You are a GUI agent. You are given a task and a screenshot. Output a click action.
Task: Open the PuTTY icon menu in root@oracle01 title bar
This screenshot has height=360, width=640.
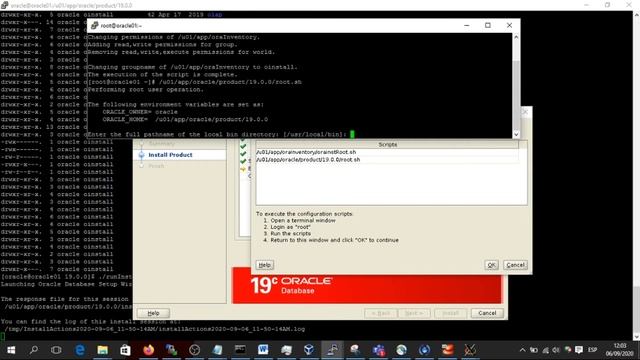click(95, 25)
